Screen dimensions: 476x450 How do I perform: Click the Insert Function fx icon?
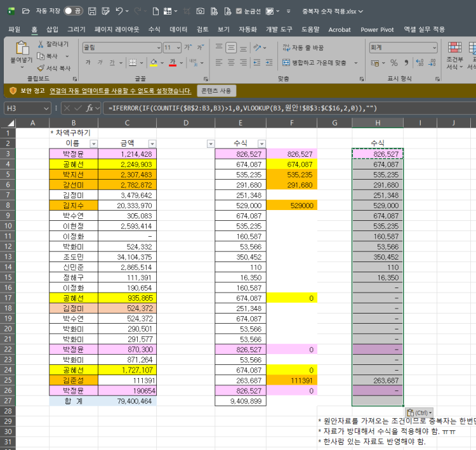90,108
